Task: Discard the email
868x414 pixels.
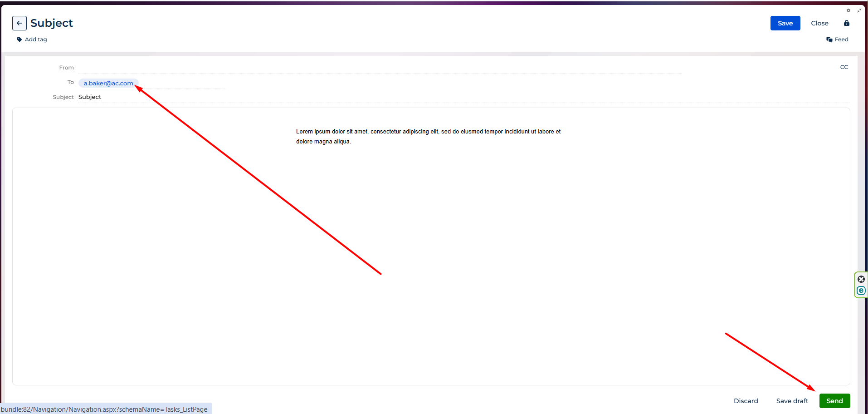Action: pyautogui.click(x=746, y=401)
